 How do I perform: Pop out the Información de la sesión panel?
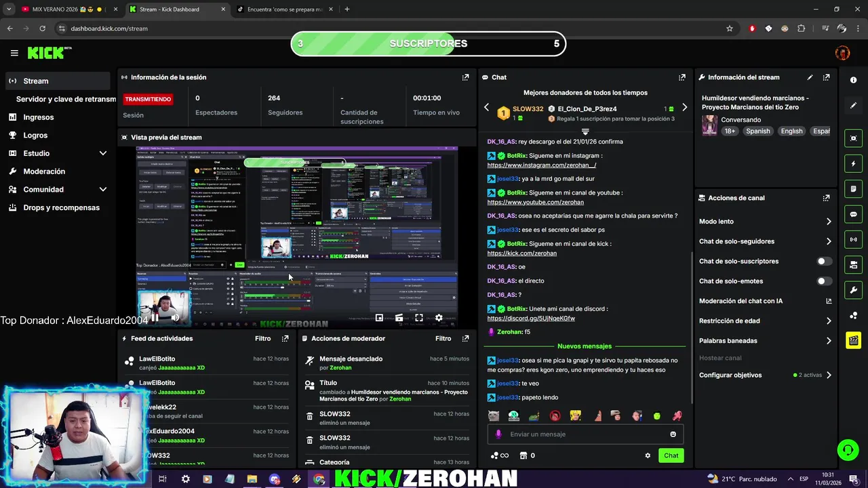(x=465, y=77)
